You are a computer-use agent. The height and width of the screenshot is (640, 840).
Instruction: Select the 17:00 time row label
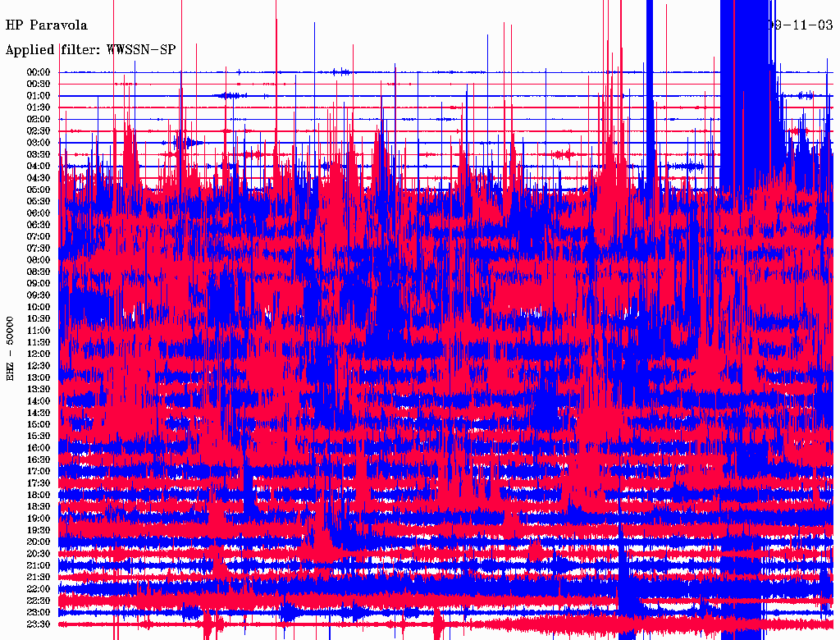[39, 472]
